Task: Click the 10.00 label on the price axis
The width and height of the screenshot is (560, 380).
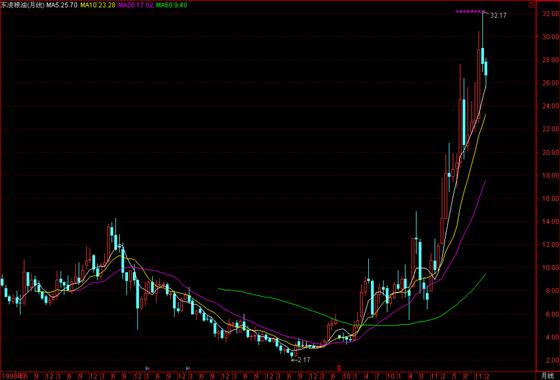Action: point(550,268)
